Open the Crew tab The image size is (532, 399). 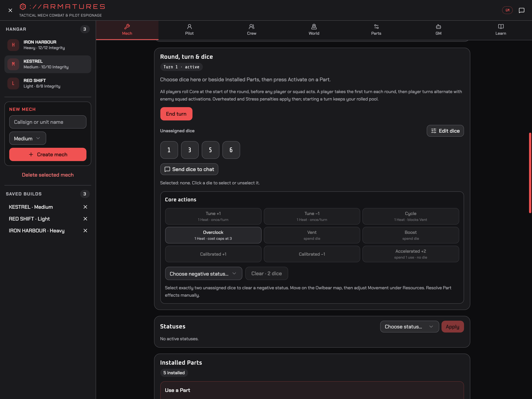pos(252,30)
